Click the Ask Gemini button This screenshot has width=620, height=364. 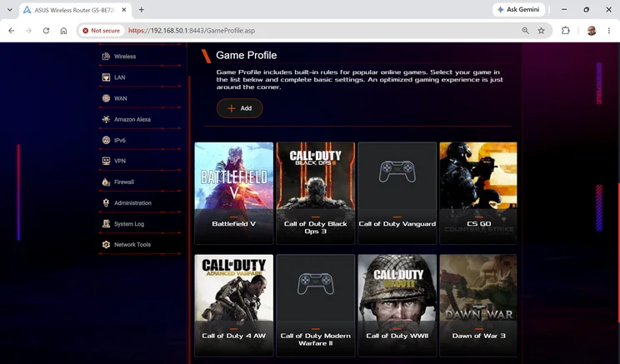pos(518,9)
